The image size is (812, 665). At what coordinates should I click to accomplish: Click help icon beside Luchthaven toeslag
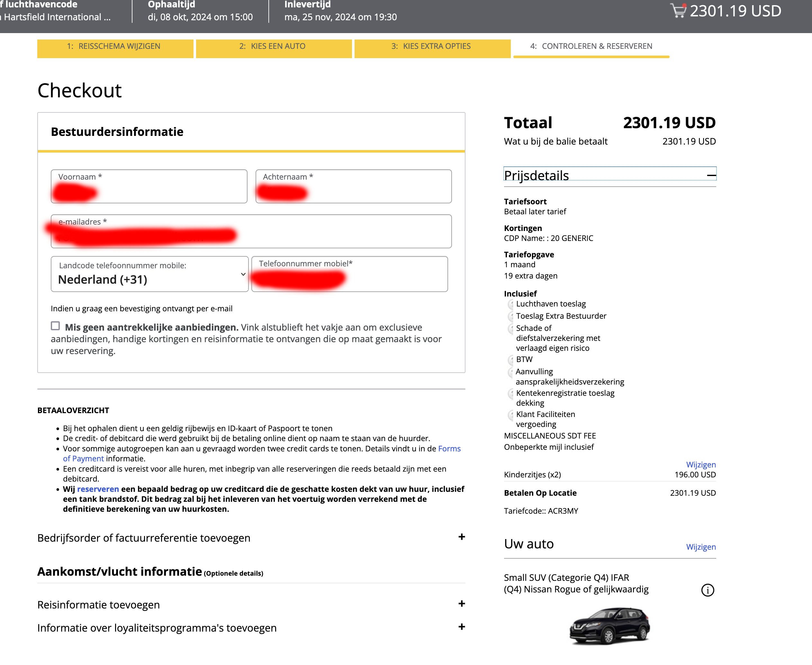[x=510, y=305]
